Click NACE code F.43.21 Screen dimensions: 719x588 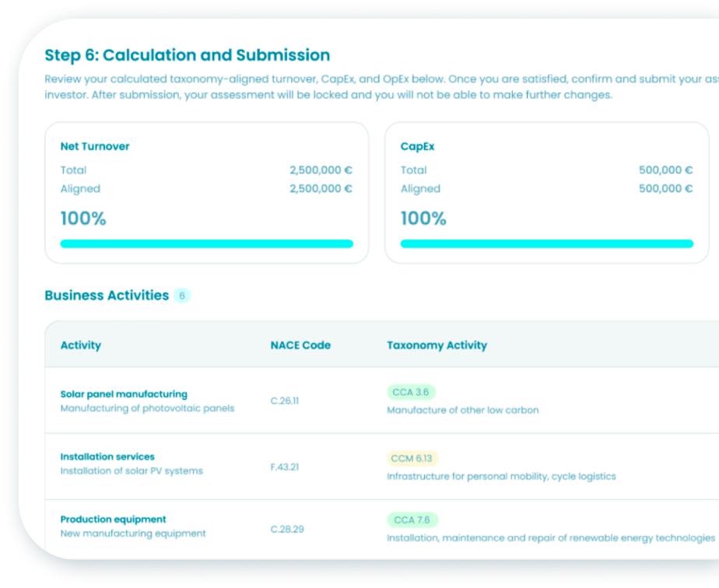tap(285, 467)
